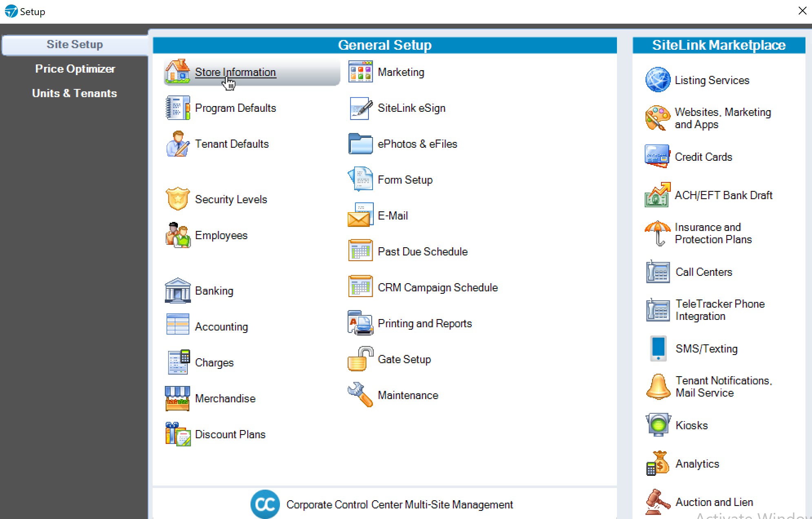The height and width of the screenshot is (519, 812).
Task: Open the ePhotos & eFiles folder icon
Action: pyautogui.click(x=360, y=144)
